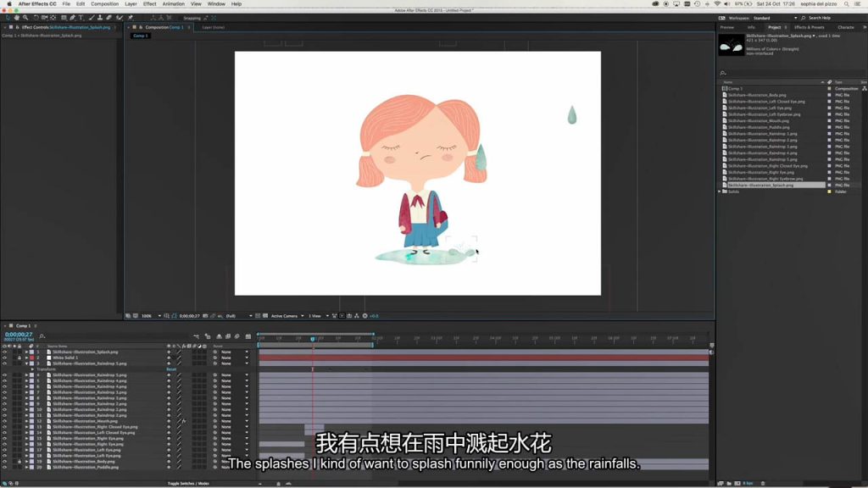Select the Brush tool
The height and width of the screenshot is (488, 868).
click(92, 18)
